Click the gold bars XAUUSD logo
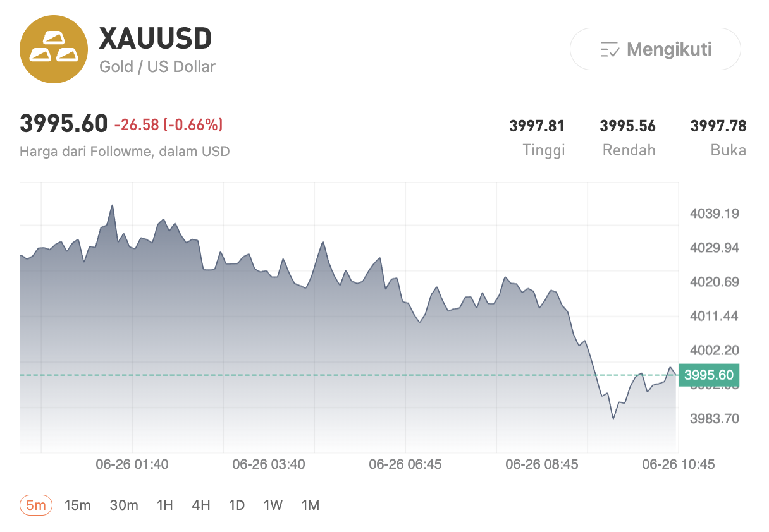Screen dimensions: 769x532 [53, 49]
